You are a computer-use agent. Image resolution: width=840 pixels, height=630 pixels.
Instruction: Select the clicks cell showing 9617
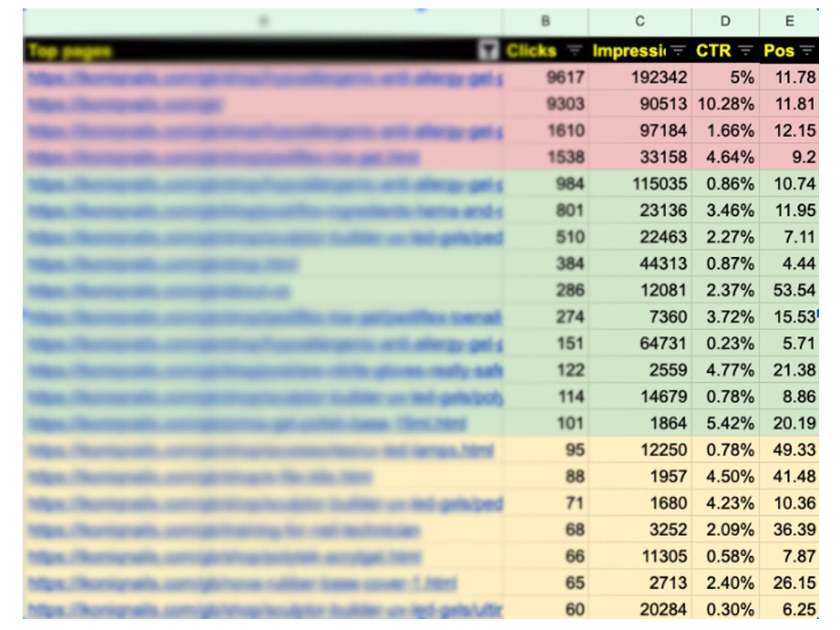tap(545, 77)
